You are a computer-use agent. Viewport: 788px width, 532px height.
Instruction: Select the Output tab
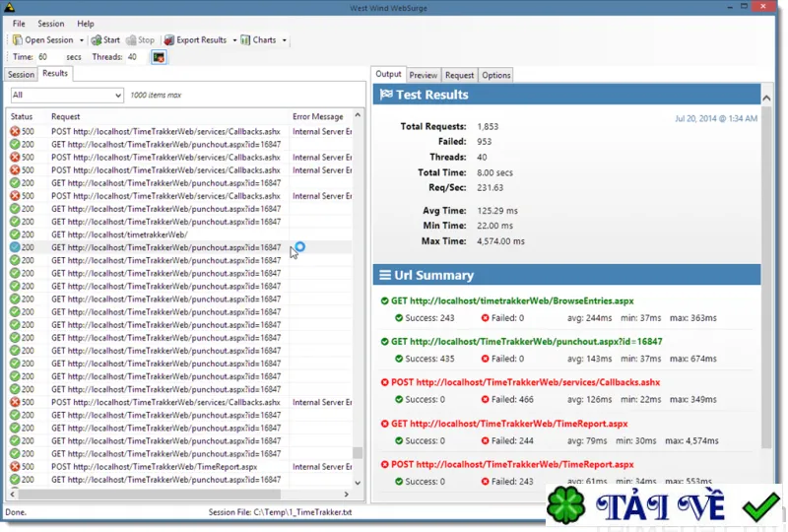(x=388, y=74)
